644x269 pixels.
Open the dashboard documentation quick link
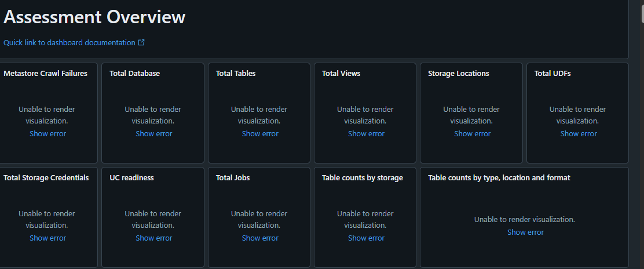(69, 42)
